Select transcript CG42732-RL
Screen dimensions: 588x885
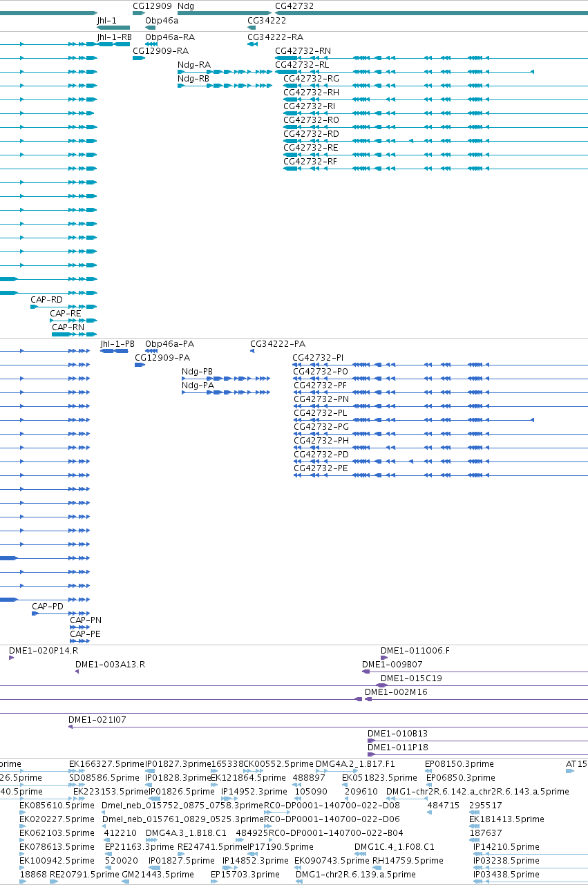[x=302, y=65]
